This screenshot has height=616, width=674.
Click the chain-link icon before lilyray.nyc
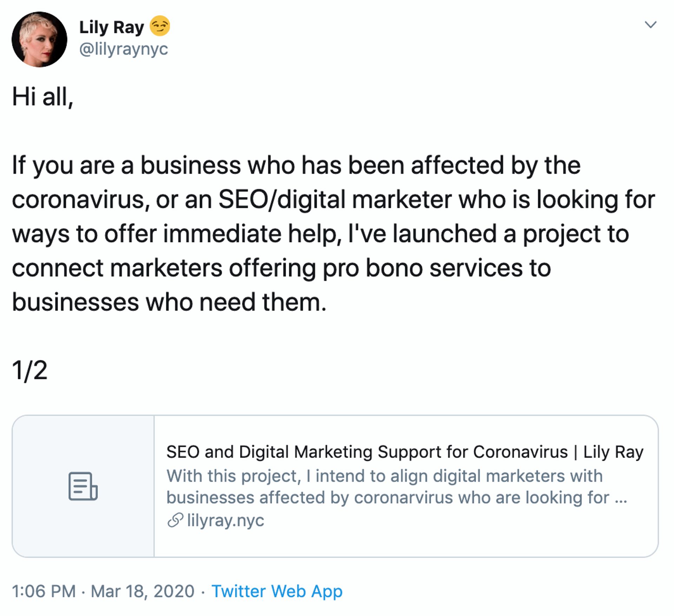(175, 520)
